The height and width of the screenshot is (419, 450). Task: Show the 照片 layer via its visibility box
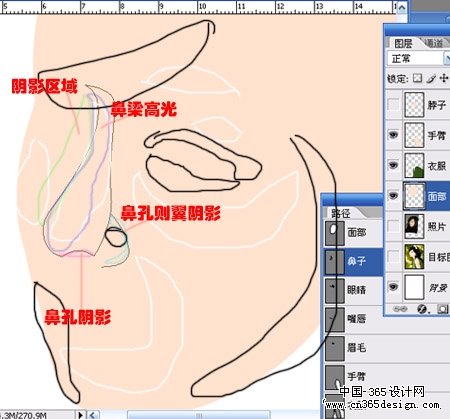click(x=393, y=226)
